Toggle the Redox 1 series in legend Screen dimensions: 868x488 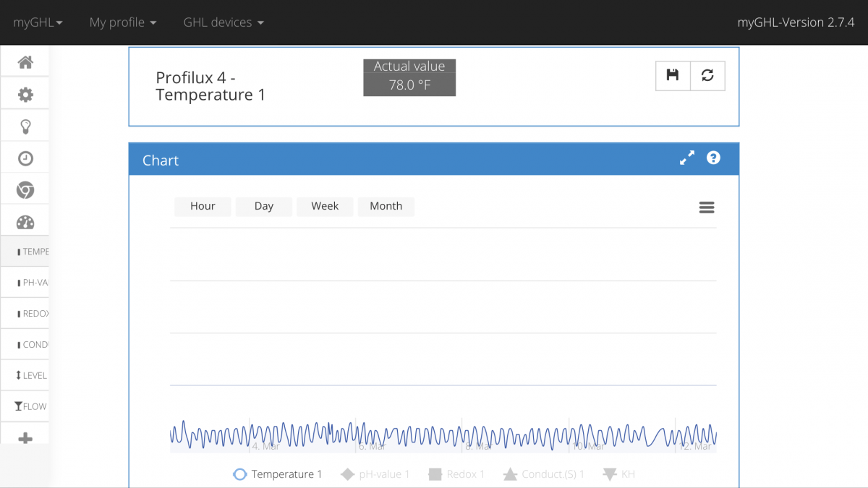(456, 474)
